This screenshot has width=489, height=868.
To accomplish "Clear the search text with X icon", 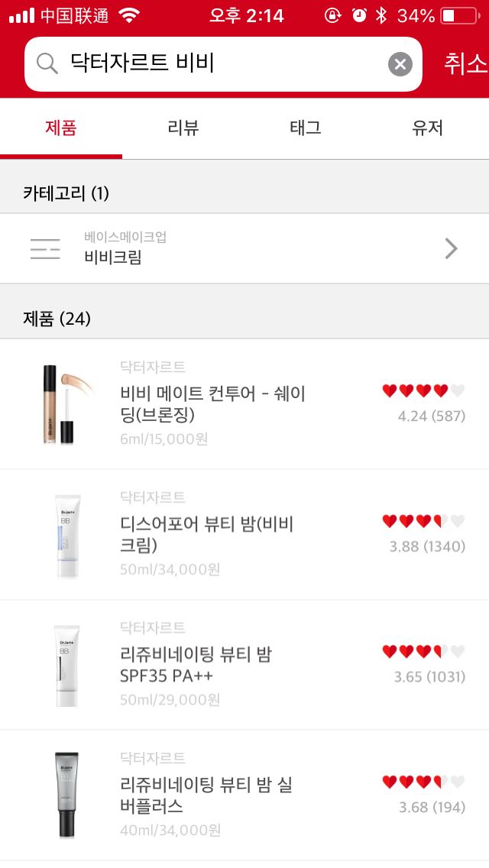I will click(400, 64).
